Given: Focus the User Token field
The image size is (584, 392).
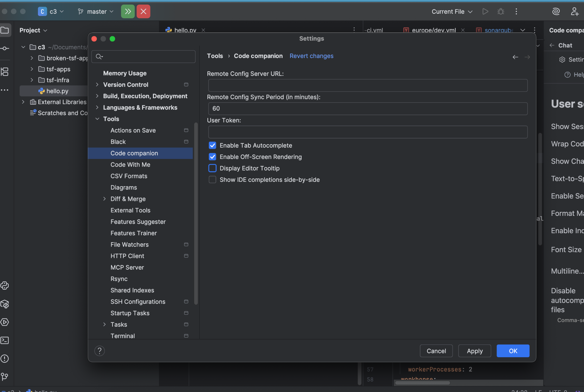Looking at the screenshot, I should [x=368, y=132].
